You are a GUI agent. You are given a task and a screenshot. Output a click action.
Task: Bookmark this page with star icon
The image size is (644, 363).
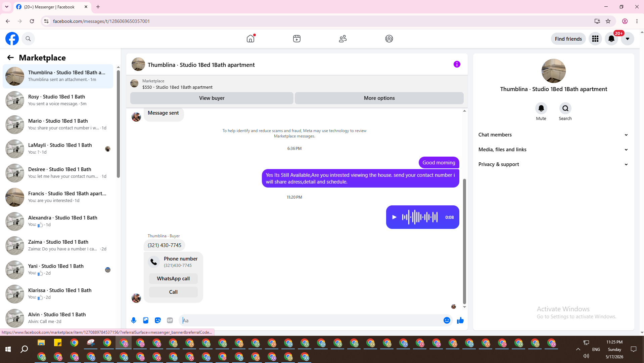pos(608,21)
